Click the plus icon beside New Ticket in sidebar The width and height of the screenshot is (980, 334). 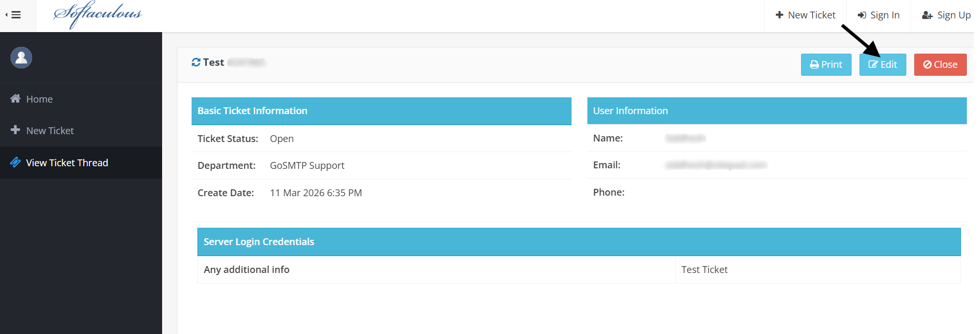[x=15, y=130]
